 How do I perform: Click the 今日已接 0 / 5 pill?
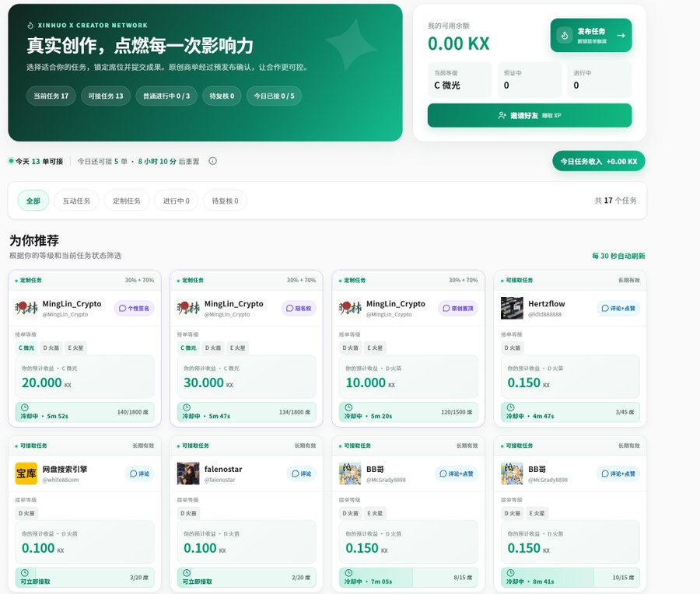point(274,96)
